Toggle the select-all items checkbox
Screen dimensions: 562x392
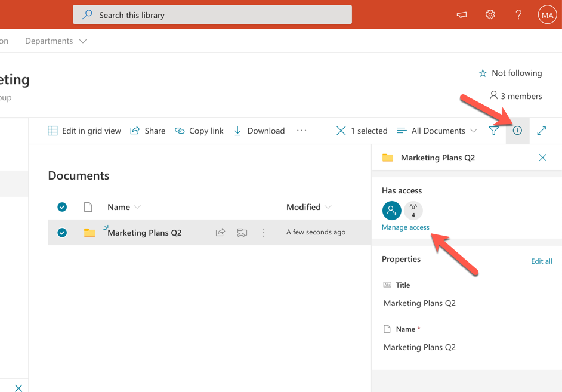(62, 207)
